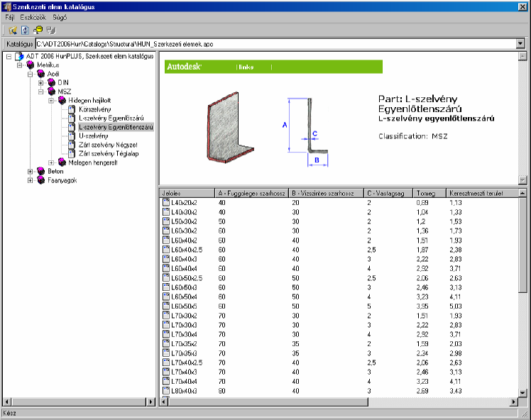Click the row icon of L80x40x3
The image size is (531, 420).
point(166,390)
